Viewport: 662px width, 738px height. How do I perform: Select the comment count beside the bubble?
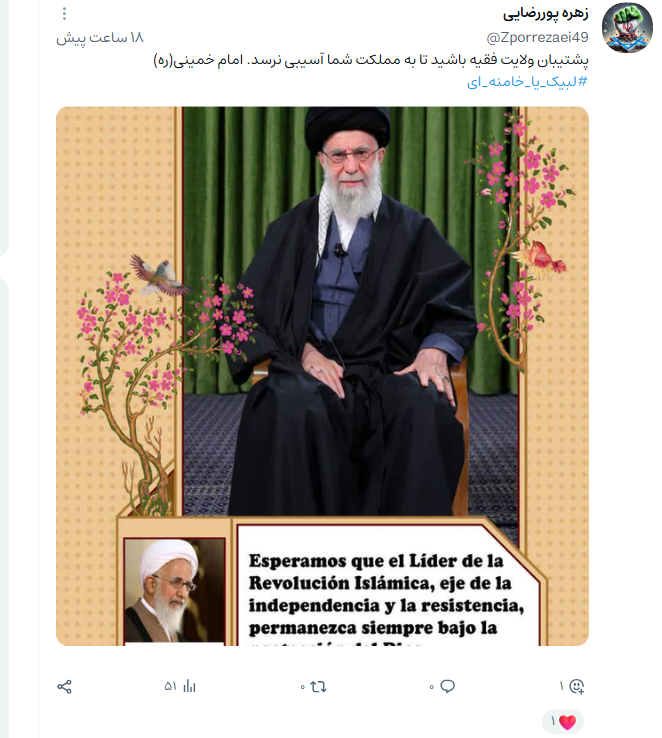click(x=431, y=687)
